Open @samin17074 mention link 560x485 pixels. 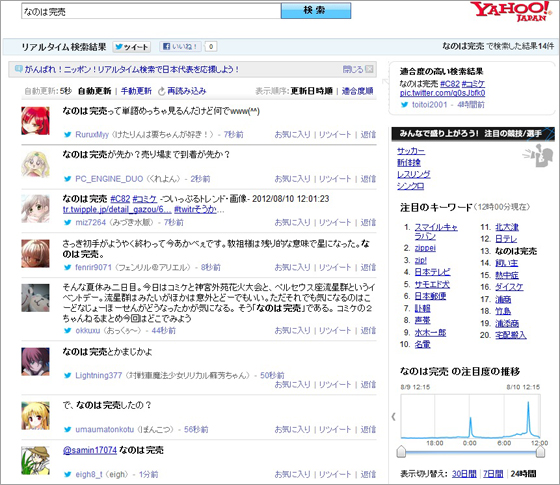[90, 450]
